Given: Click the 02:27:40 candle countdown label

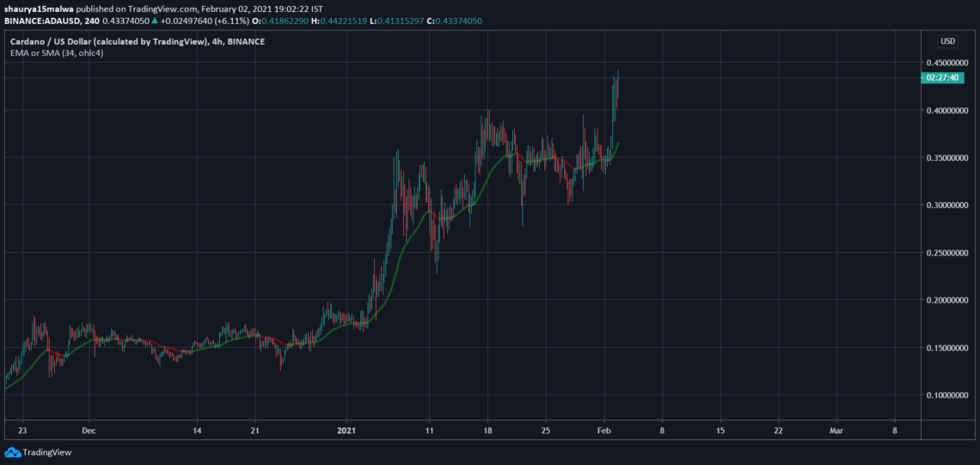Looking at the screenshot, I should (x=942, y=77).
